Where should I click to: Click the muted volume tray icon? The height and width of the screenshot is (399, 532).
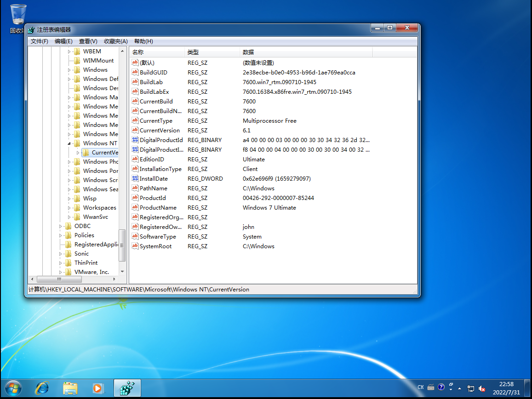(x=481, y=388)
